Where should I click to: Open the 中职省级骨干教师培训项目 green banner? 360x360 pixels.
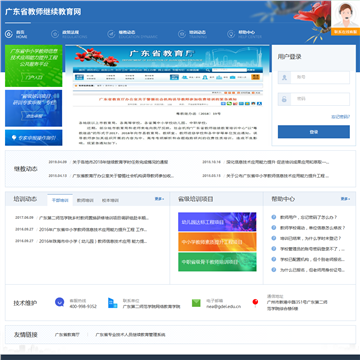coord(217,262)
